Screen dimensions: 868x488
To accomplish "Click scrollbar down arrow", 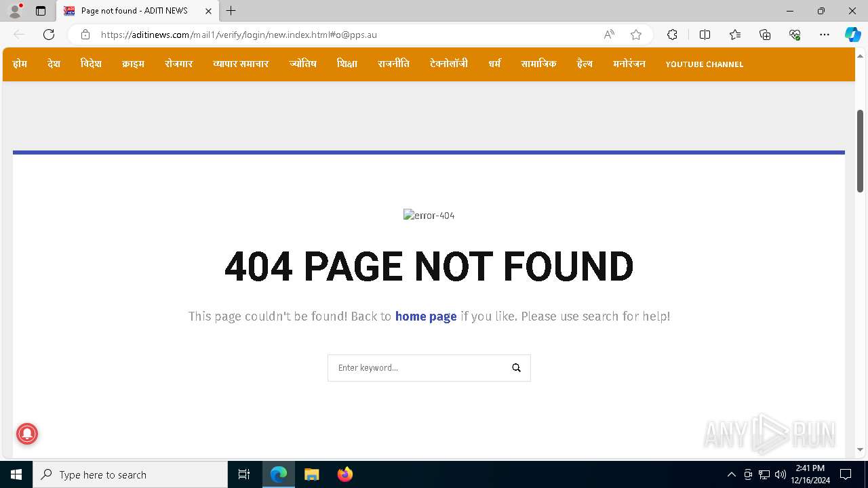I will 861,449.
